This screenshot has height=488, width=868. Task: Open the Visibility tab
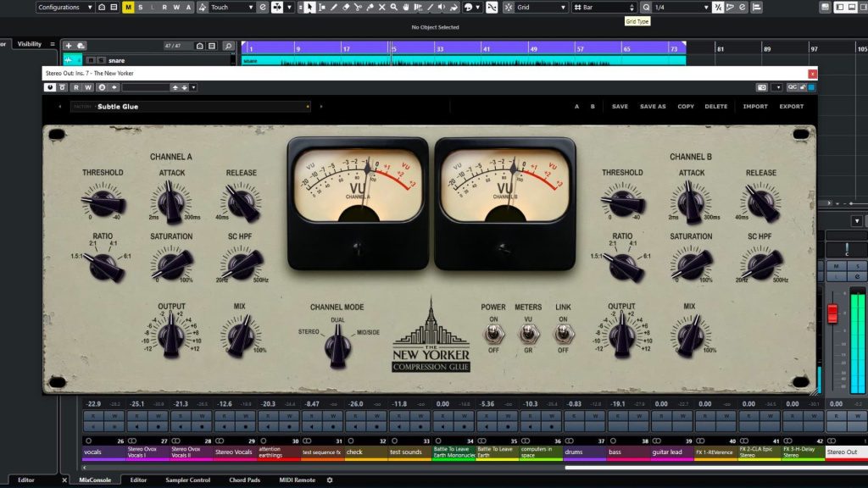pos(30,44)
